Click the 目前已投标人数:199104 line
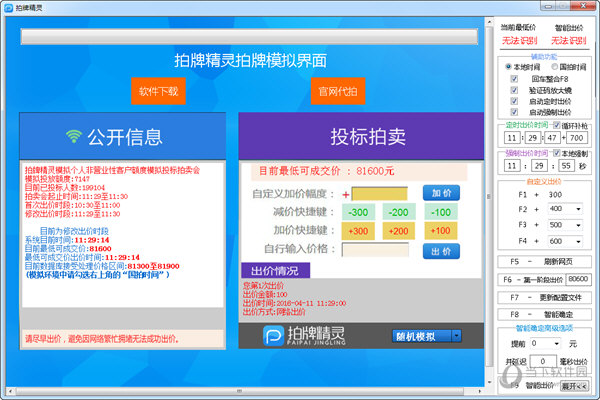Image resolution: width=600 pixels, height=400 pixels. pyautogui.click(x=65, y=188)
